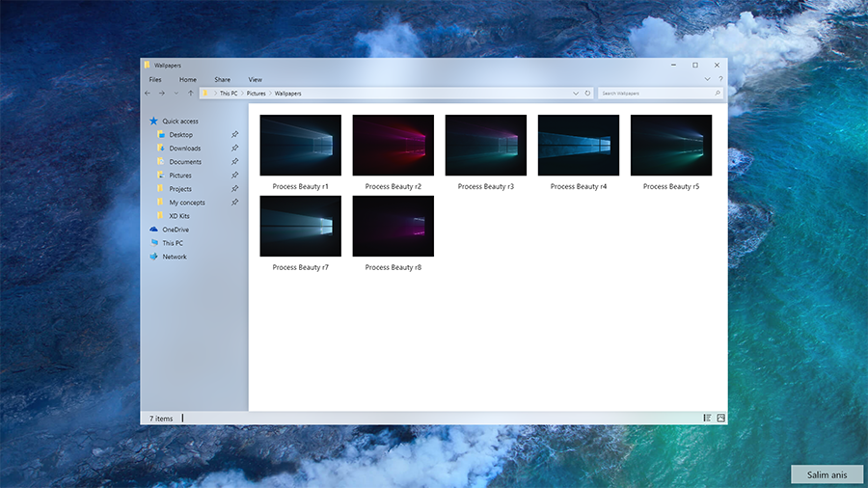This screenshot has height=488, width=868.
Task: Open Desktop in the sidebar
Action: tap(181, 135)
